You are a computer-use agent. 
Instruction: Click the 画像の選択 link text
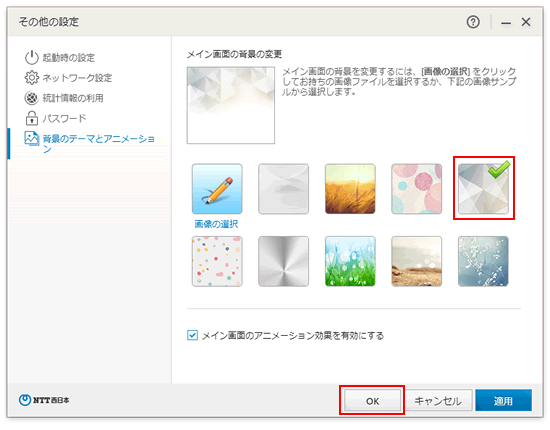[216, 224]
